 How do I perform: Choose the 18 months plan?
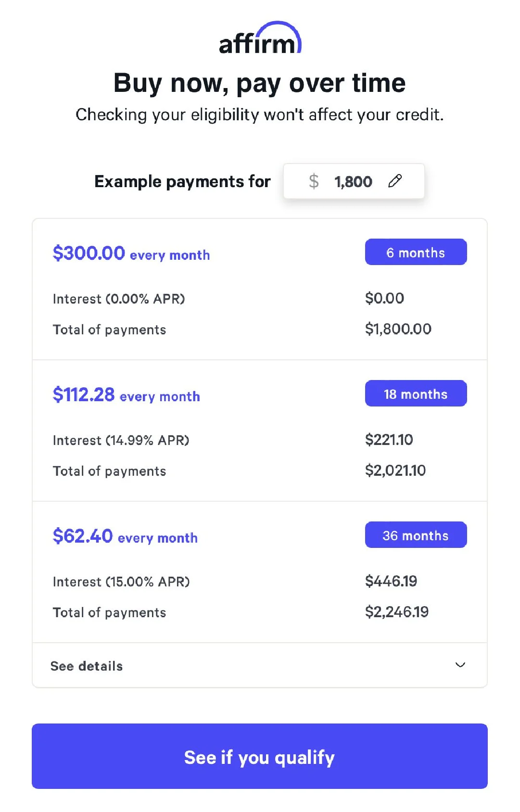416,393
